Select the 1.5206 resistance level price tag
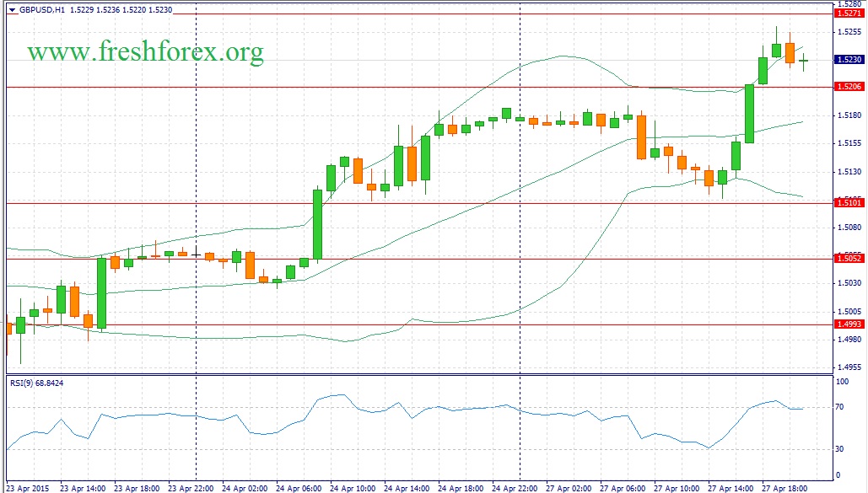Viewport: 868px width, 493px height. [848, 87]
